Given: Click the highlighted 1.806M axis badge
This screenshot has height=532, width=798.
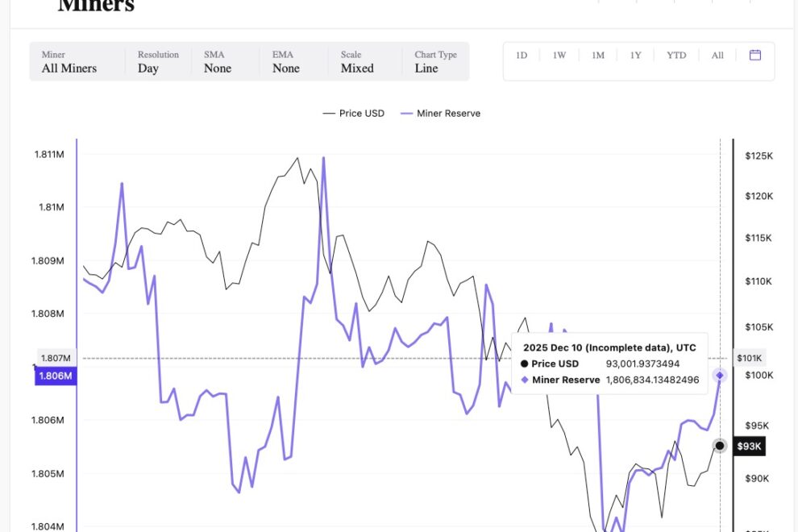Looking at the screenshot, I should click(x=55, y=376).
